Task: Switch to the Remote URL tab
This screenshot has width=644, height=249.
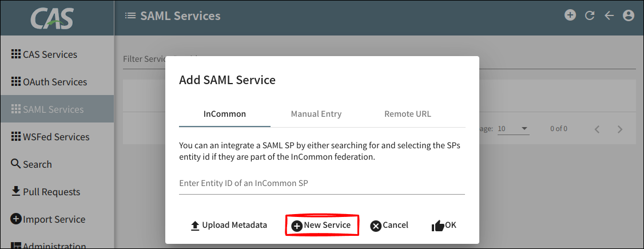Action: click(x=408, y=114)
